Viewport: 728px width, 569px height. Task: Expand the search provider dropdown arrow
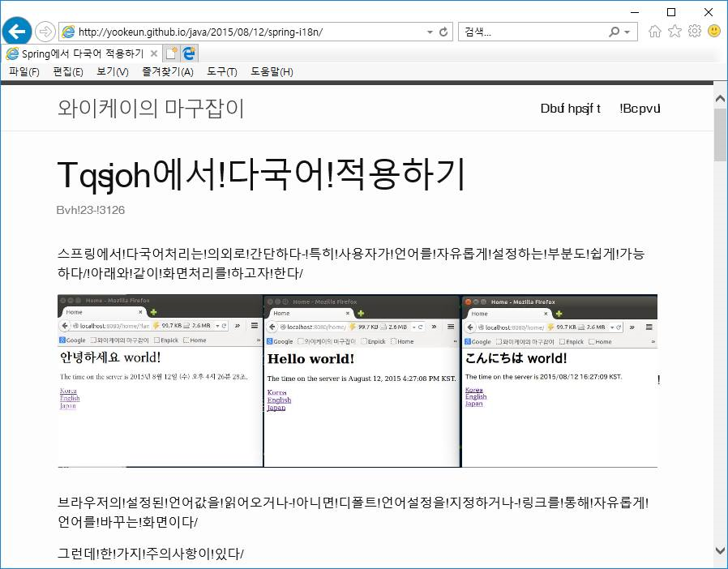coord(627,32)
